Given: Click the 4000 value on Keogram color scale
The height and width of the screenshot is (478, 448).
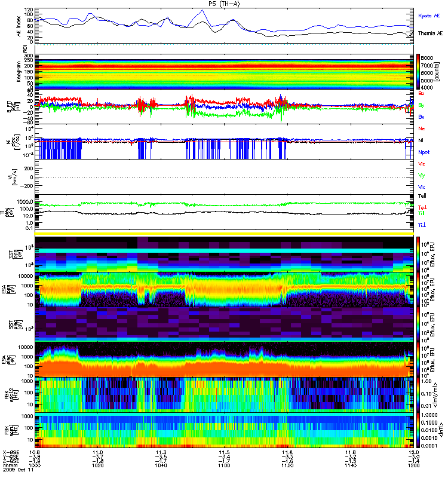Looking at the screenshot, I should tap(426, 87).
